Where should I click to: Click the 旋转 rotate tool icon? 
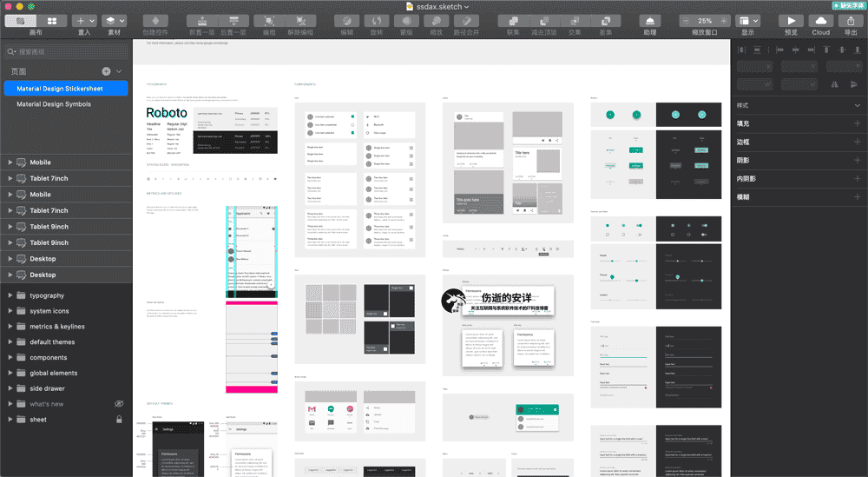point(377,21)
